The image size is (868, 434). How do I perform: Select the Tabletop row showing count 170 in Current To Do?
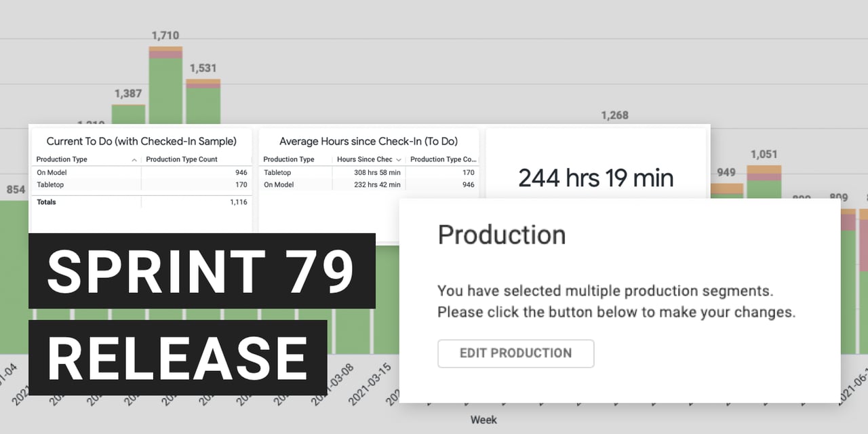tap(141, 184)
